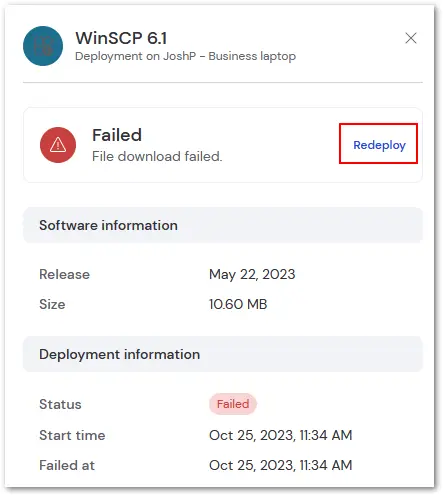Click the Software information section header
443x496 pixels.
tap(223, 225)
